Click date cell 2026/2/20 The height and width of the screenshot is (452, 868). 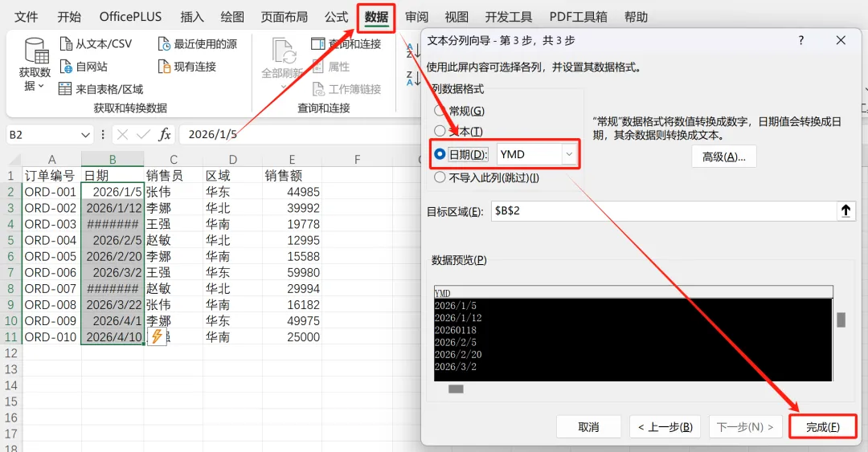(x=113, y=256)
